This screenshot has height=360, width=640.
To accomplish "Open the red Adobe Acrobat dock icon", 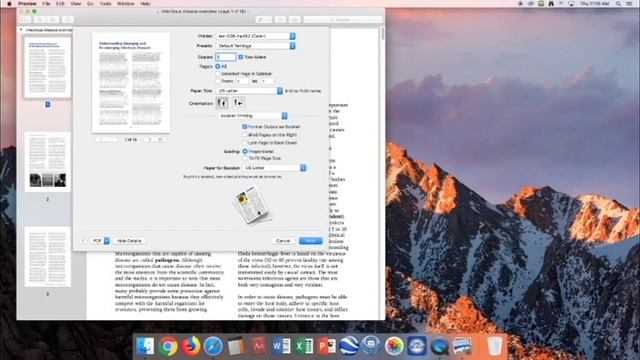I will pyautogui.click(x=259, y=346).
